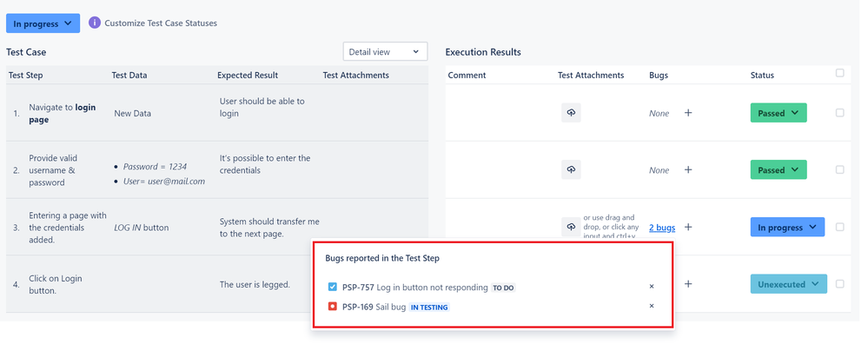The image size is (868, 351).
Task: Remove PSP-757 bug with x icon
Action: click(652, 287)
